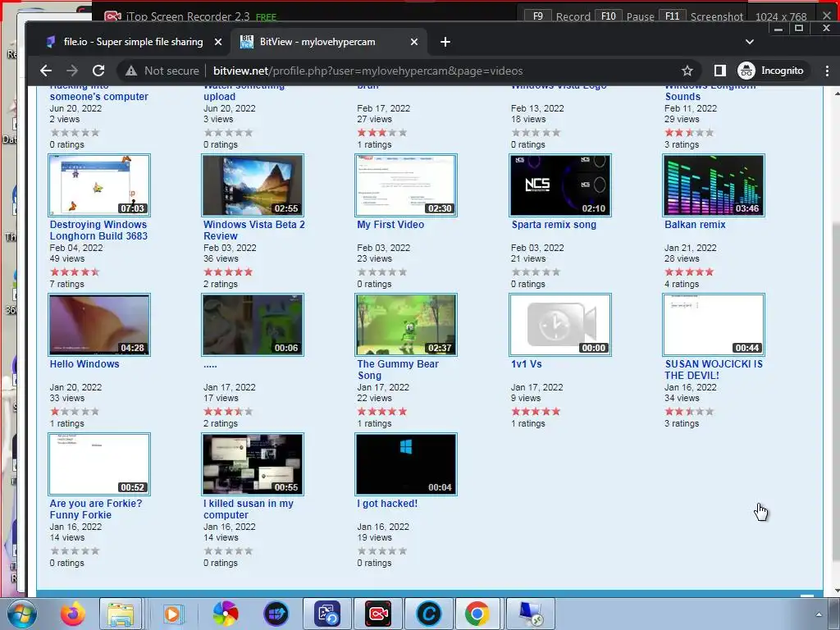This screenshot has width=840, height=630.
Task: Click the Balkan remix title link
Action: pyautogui.click(x=695, y=225)
